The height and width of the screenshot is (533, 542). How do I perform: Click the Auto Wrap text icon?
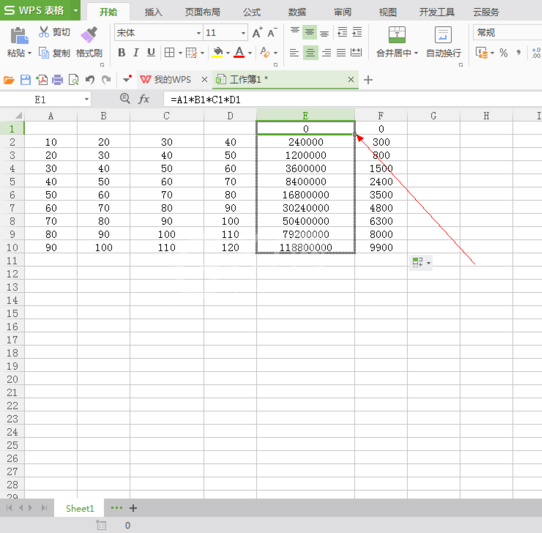[x=443, y=35]
